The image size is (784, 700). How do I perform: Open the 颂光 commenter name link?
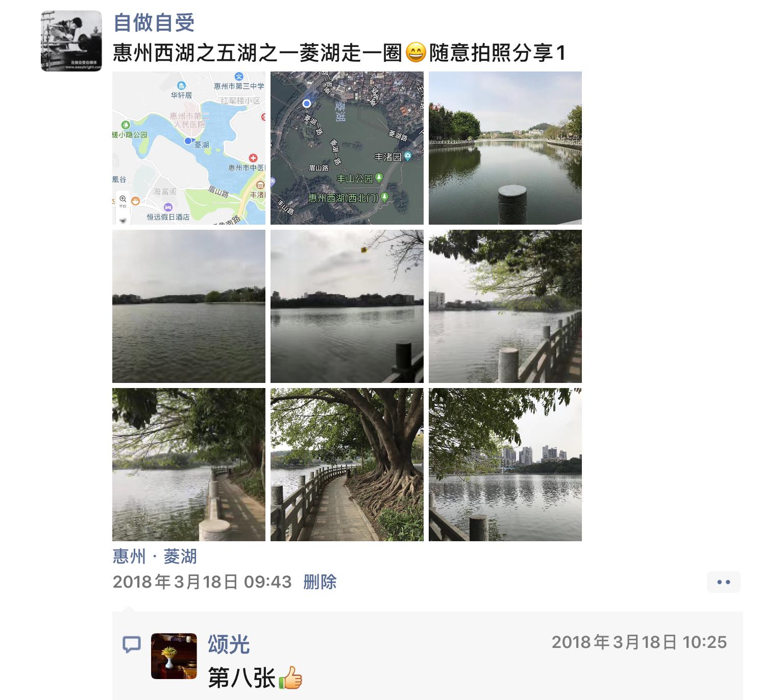tap(229, 644)
